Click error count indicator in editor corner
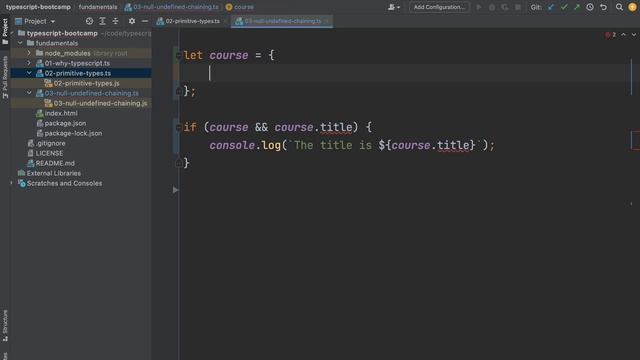Viewport: 640px width, 360px height. [611, 35]
